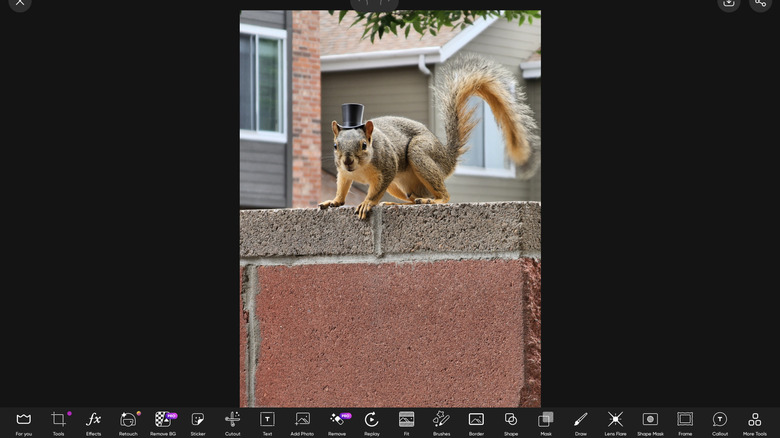
Task: Select the Fit tool
Action: pos(406,423)
